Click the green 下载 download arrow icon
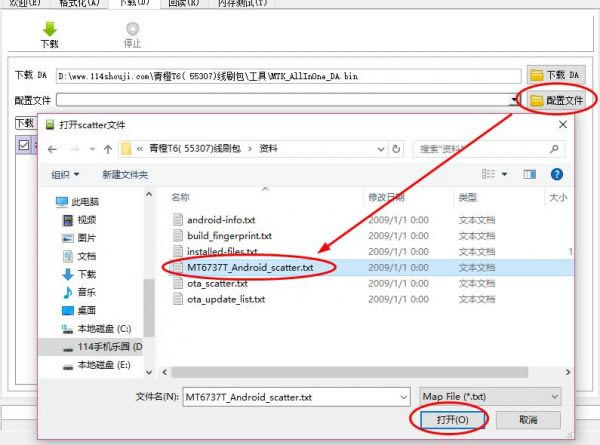 [49, 30]
